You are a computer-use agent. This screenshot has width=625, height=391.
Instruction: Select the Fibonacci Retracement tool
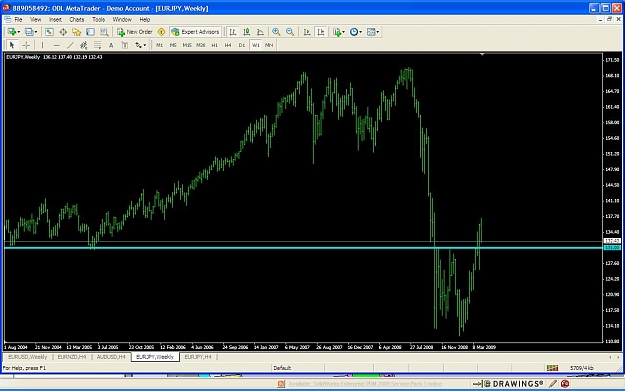tap(97, 45)
